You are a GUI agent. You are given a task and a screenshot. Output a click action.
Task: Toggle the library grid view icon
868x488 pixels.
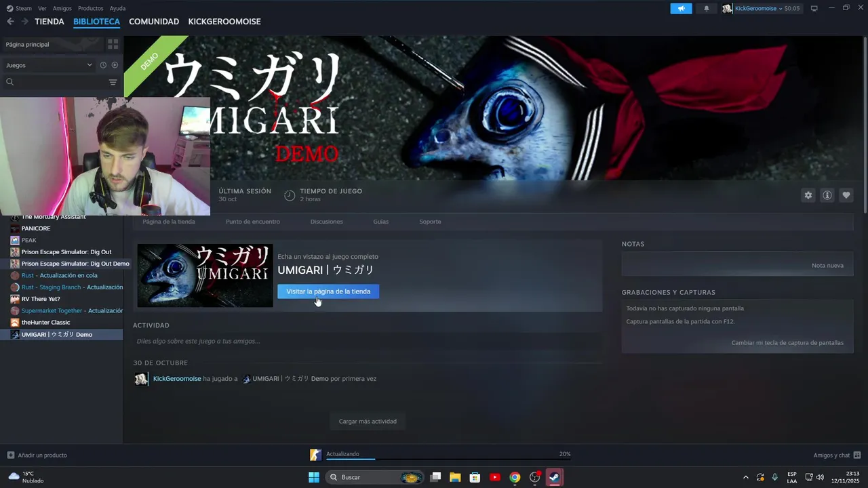click(113, 44)
